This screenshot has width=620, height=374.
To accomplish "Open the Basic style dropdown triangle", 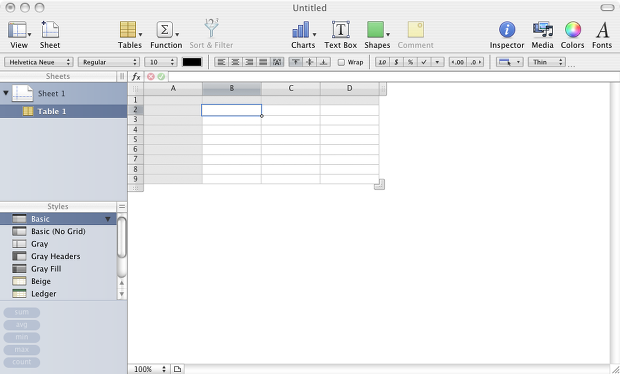I will (x=108, y=219).
